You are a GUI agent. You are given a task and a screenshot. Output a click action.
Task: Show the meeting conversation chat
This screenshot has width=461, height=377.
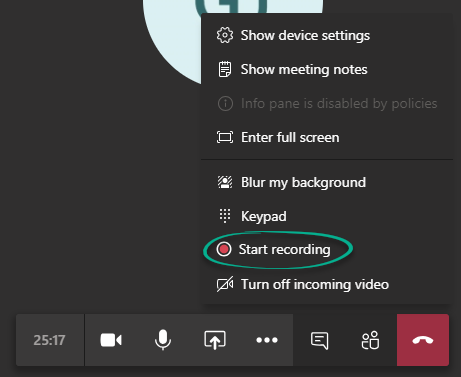pos(319,340)
